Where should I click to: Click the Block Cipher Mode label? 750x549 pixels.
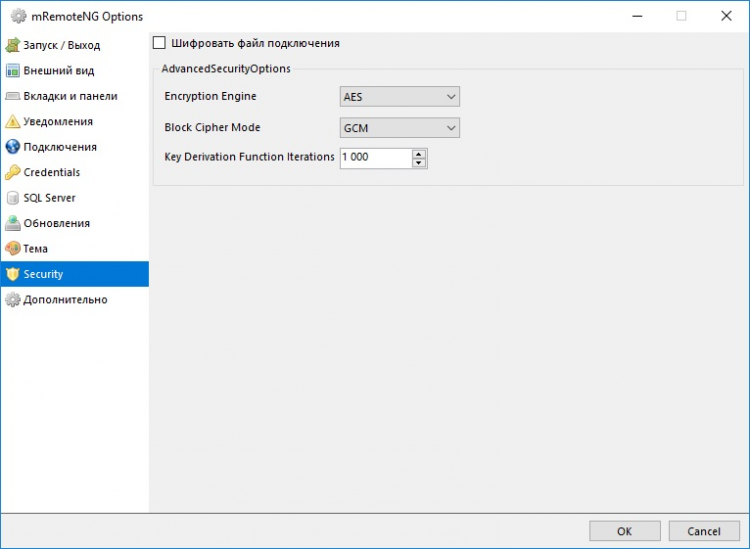(x=212, y=127)
